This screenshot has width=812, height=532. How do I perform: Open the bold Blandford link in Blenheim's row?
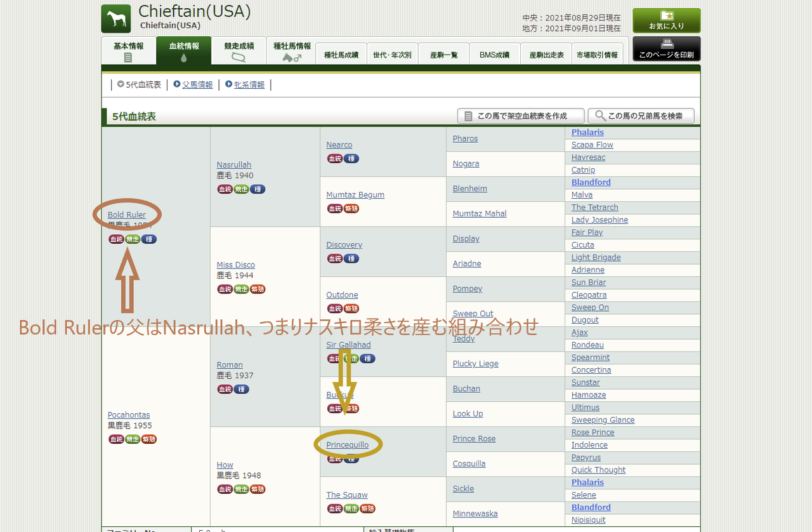591,182
